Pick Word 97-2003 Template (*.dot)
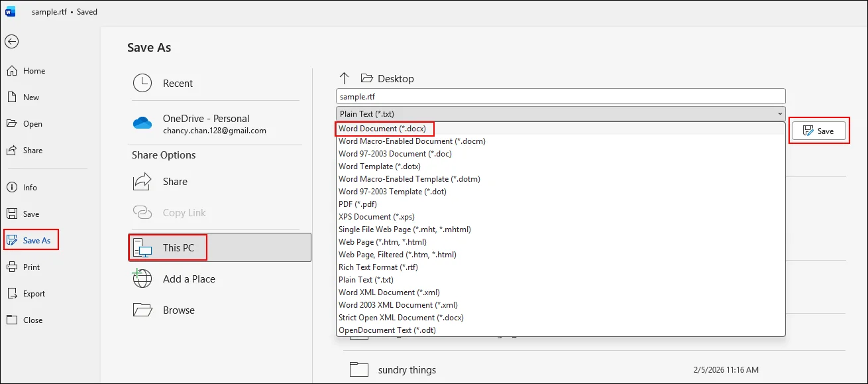This screenshot has height=384, width=868. click(x=561, y=192)
